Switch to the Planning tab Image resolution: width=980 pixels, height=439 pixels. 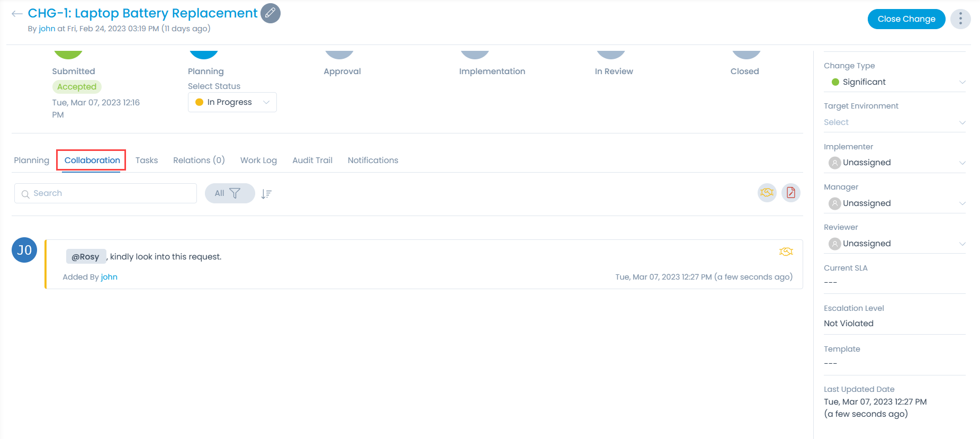[x=31, y=160]
